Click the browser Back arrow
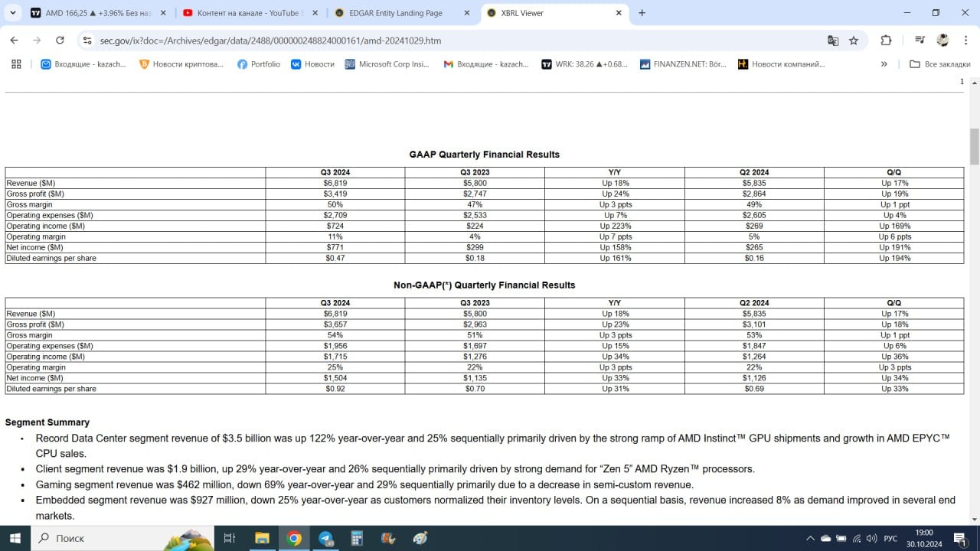This screenshot has width=980, height=551. click(14, 41)
